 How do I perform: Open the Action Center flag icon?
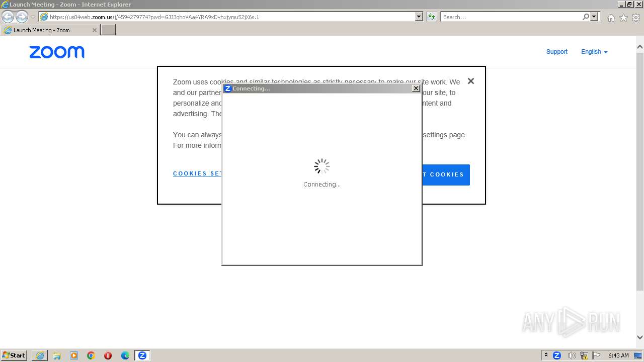coord(596,355)
